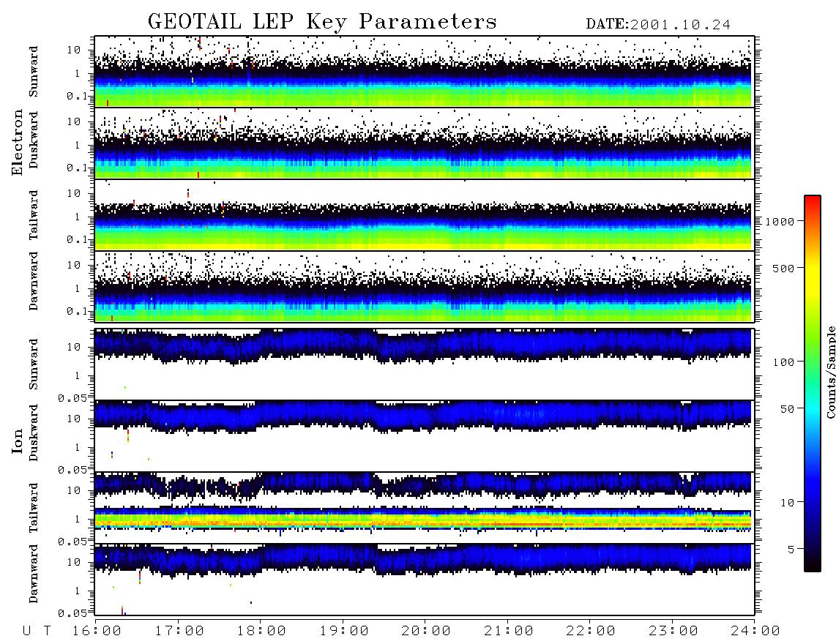
Task: Click the 50 colorbar tick label
Action: tap(787, 409)
